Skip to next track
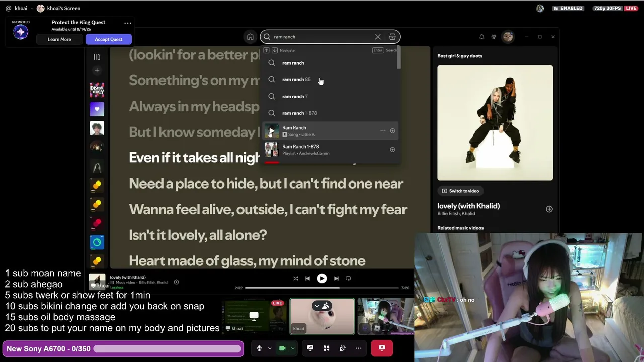 click(336, 278)
